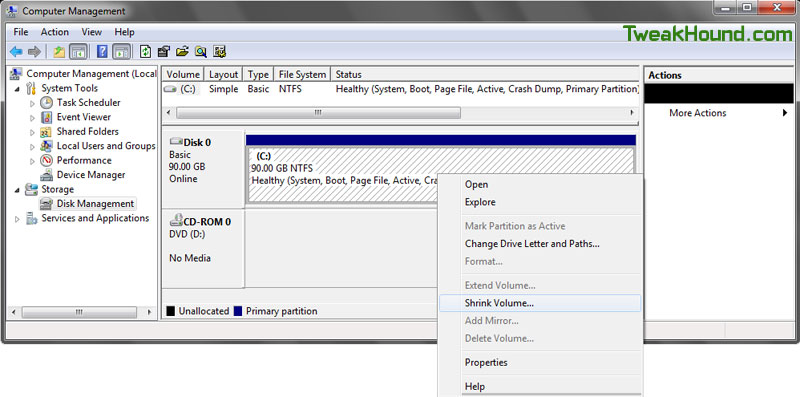This screenshot has width=800, height=397.
Task: Click volume list scrollbar right arrow
Action: [x=632, y=112]
